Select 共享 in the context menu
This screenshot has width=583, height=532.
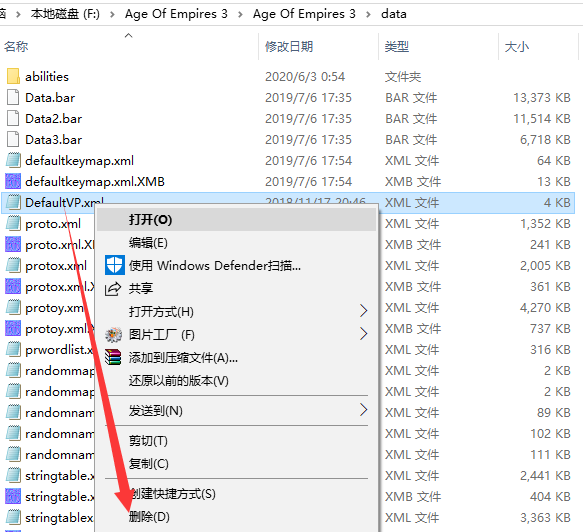click(237, 288)
